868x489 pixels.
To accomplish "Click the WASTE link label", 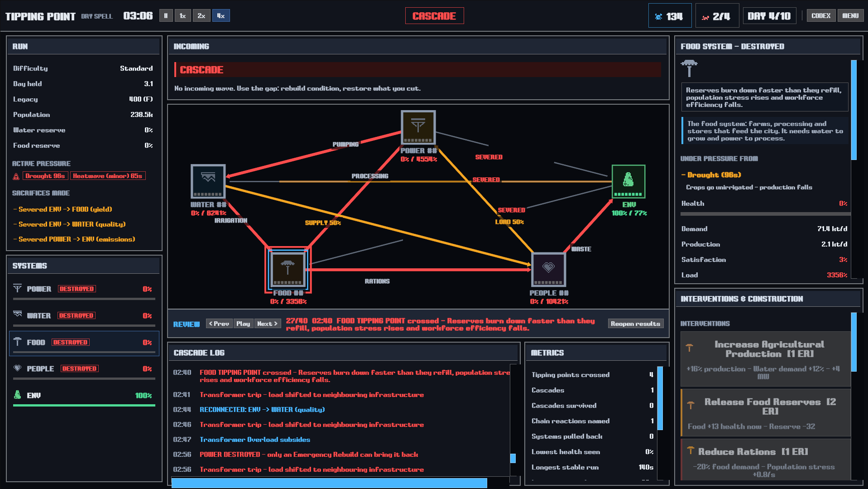I will (x=581, y=249).
